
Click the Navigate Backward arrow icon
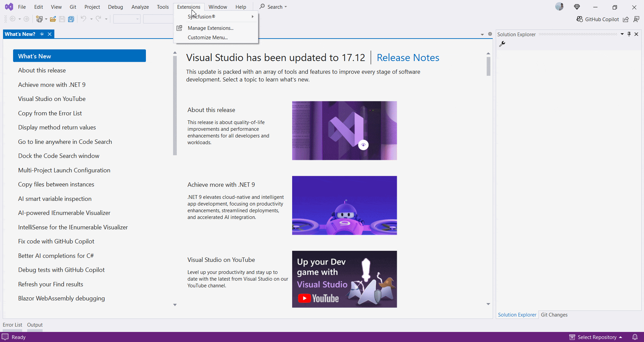[13, 19]
